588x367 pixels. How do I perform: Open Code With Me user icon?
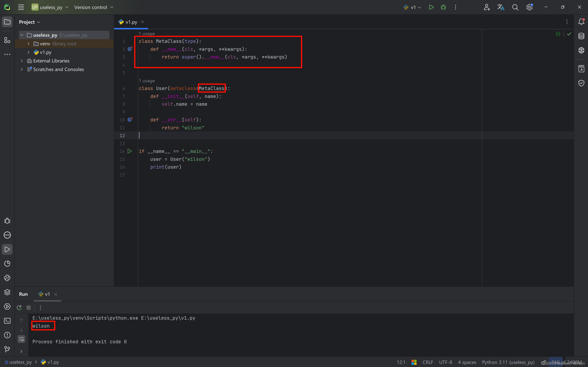point(487,7)
